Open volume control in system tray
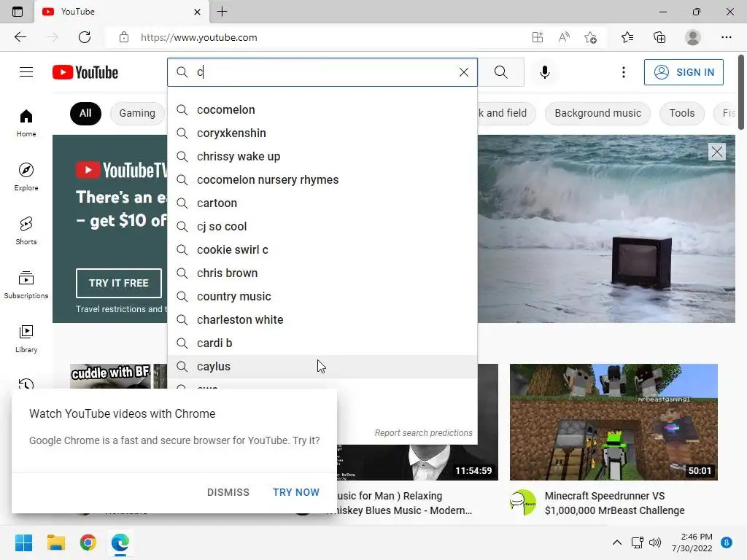This screenshot has height=560, width=747. click(656, 542)
